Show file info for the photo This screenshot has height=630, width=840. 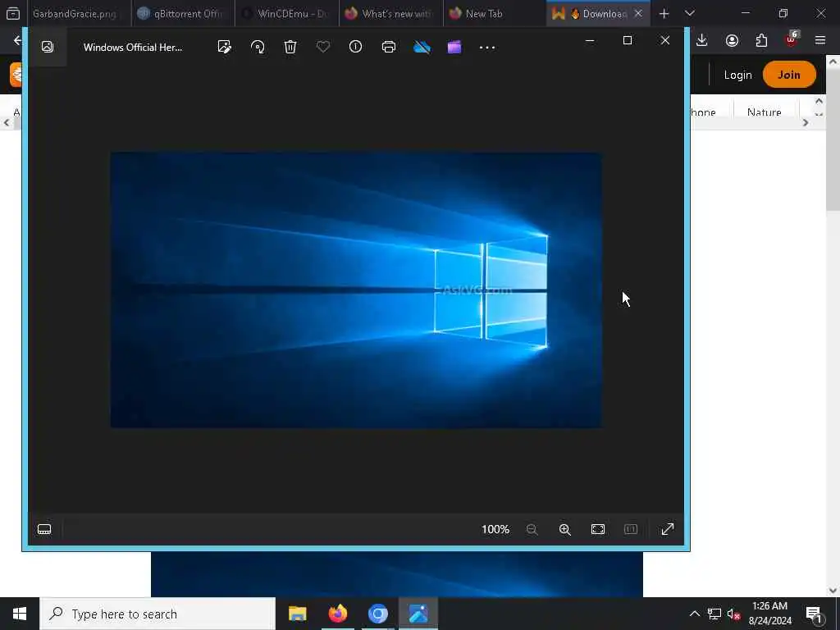click(x=356, y=47)
